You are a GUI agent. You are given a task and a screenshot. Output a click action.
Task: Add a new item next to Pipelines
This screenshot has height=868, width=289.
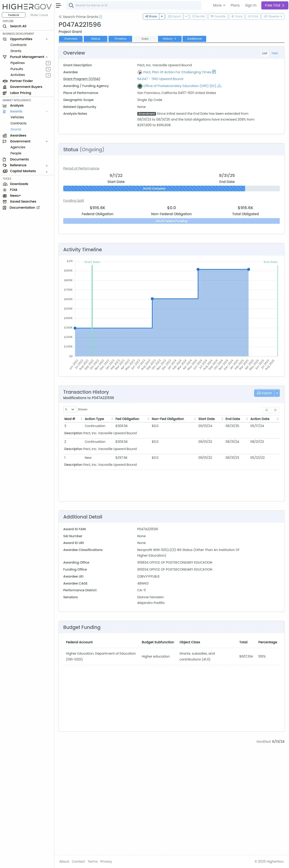tap(48, 63)
